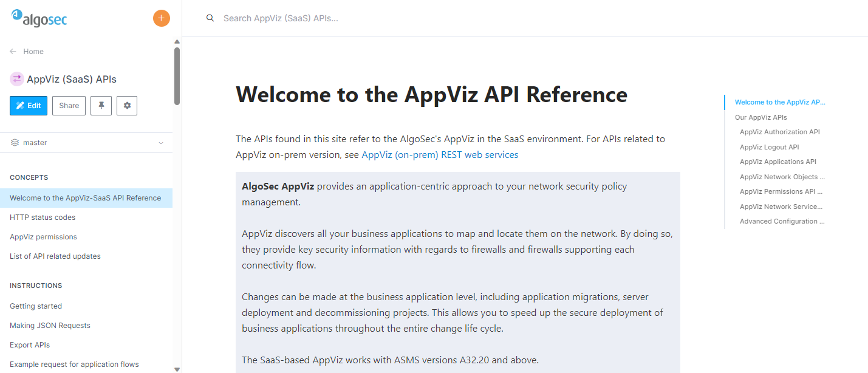The height and width of the screenshot is (373, 868).
Task: Click the search magnifier icon
Action: (210, 18)
